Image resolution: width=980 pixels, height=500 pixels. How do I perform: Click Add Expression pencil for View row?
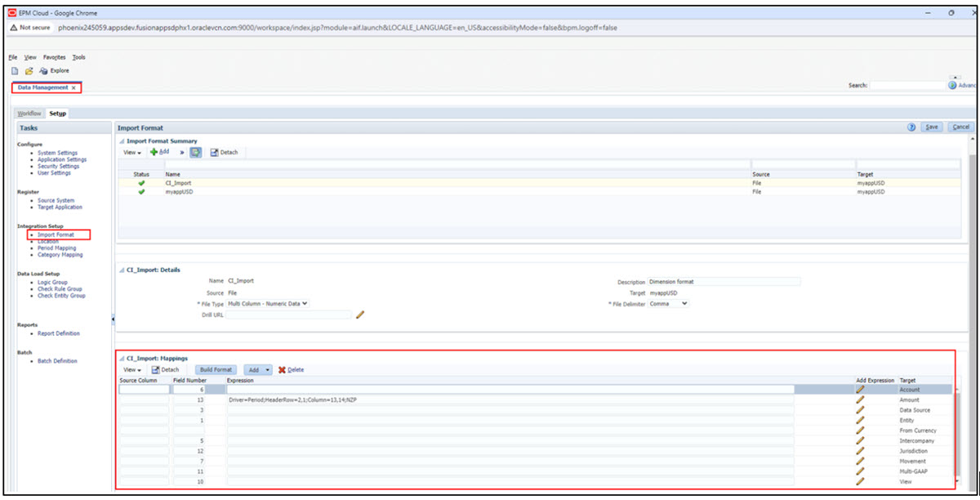[859, 482]
